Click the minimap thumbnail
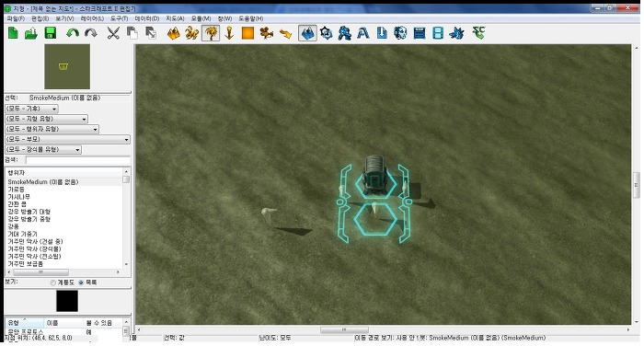The image size is (644, 346). pyautogui.click(x=67, y=66)
